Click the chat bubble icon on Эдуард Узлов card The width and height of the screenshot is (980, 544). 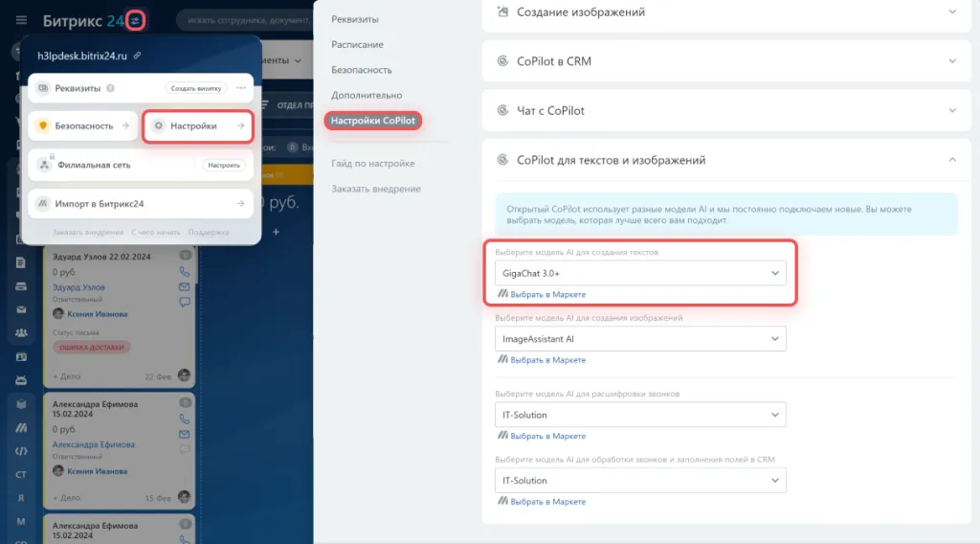coord(185,302)
